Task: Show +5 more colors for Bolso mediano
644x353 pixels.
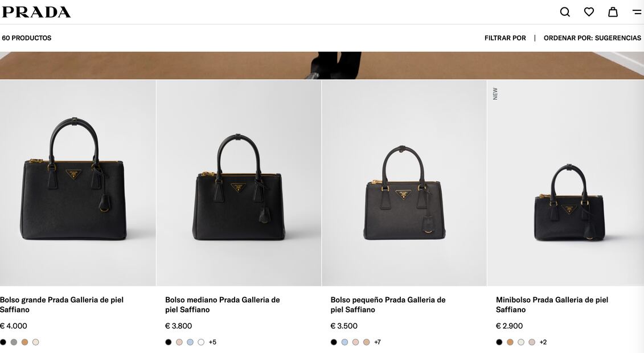Action: point(212,342)
